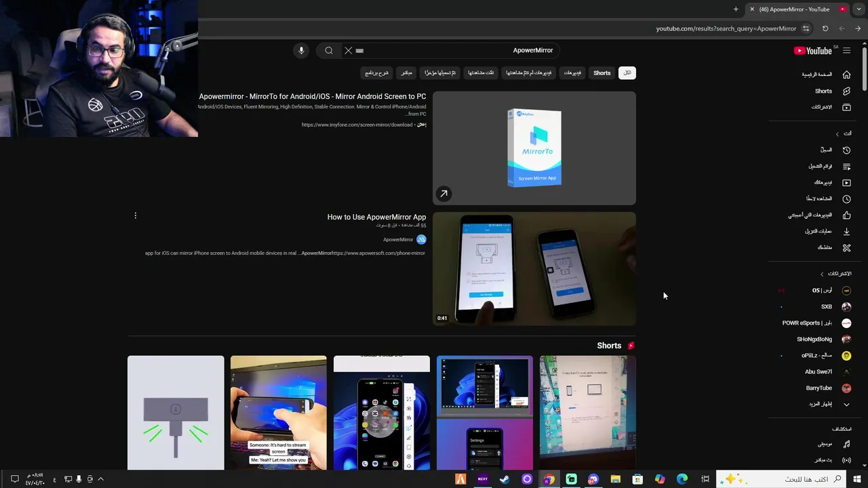Open Short with grey webcam illustration
This screenshot has width=868, height=488.
pos(176,412)
